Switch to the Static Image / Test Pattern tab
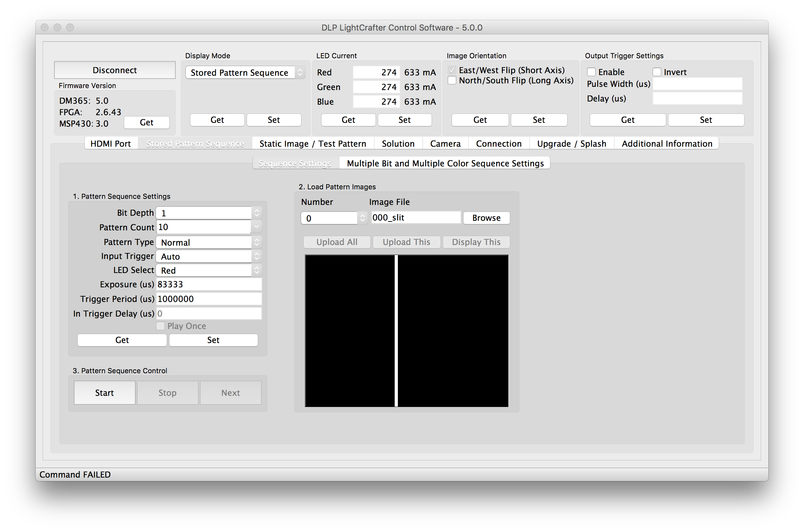The height and width of the screenshot is (532, 804). click(313, 143)
